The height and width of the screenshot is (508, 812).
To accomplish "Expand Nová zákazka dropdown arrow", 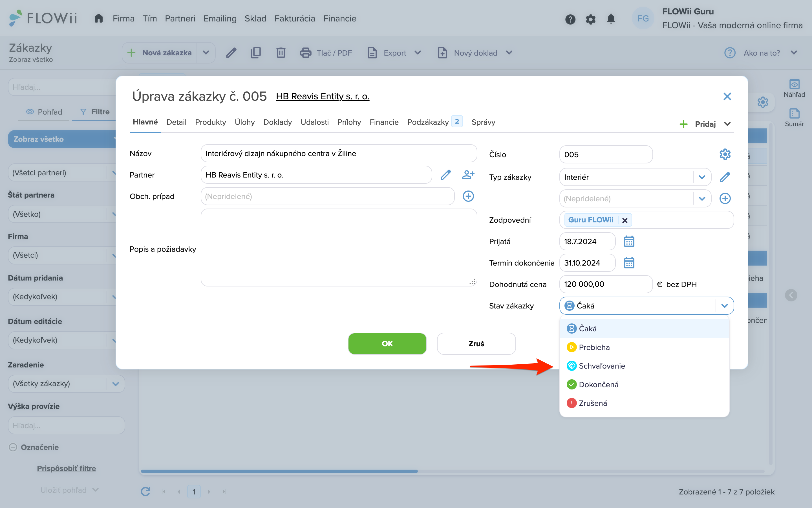I will point(206,53).
